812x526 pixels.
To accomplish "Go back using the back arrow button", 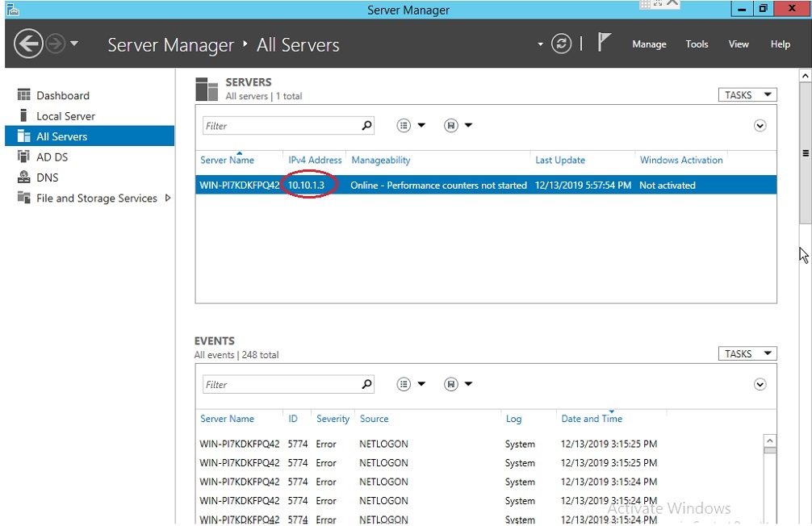I will [x=28, y=44].
